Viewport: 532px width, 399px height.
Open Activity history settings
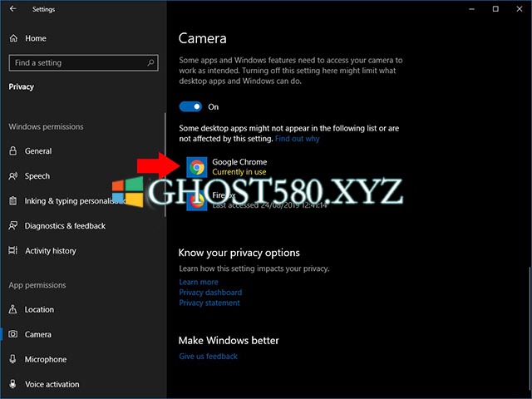[x=51, y=251]
